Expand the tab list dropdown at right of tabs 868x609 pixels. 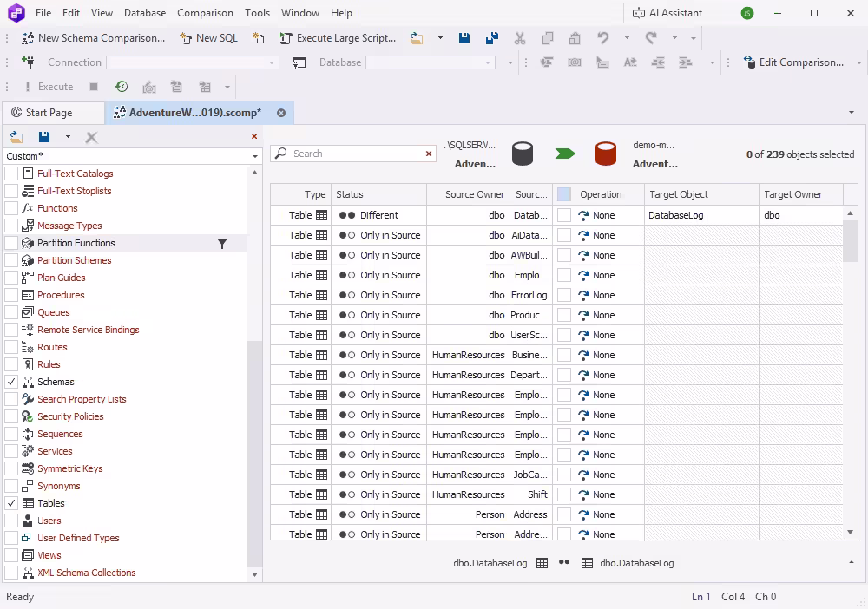852,113
